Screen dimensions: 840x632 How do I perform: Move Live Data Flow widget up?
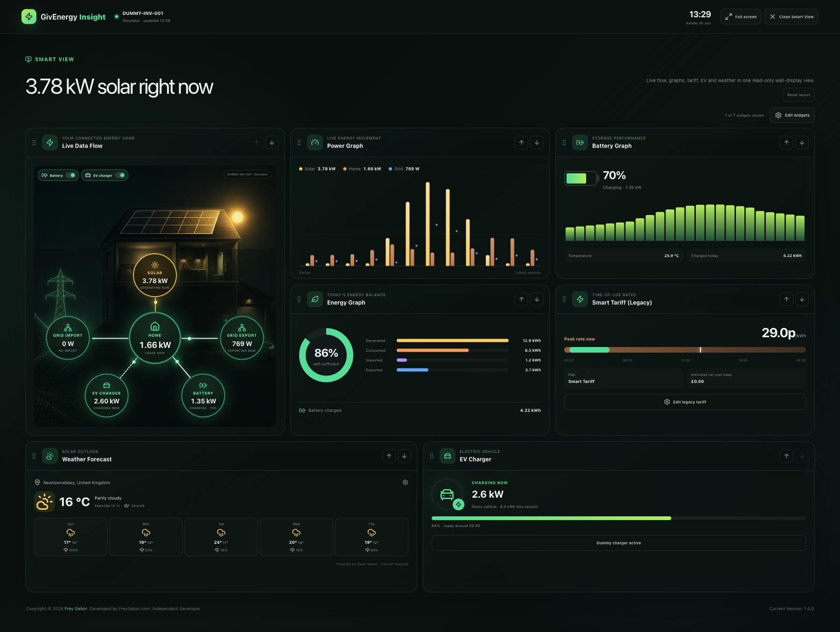click(256, 143)
